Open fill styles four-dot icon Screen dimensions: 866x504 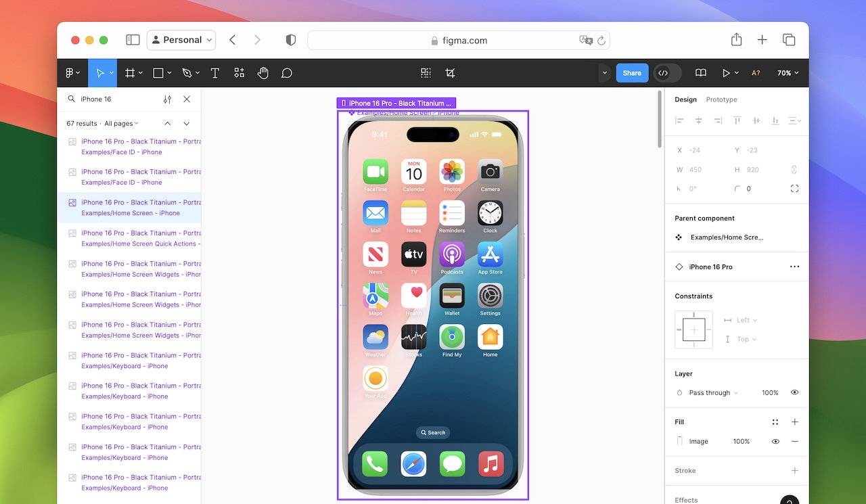775,422
